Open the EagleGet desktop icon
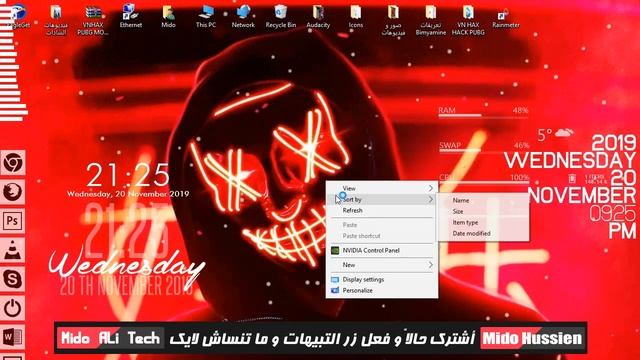The height and width of the screenshot is (360, 640). (18, 16)
